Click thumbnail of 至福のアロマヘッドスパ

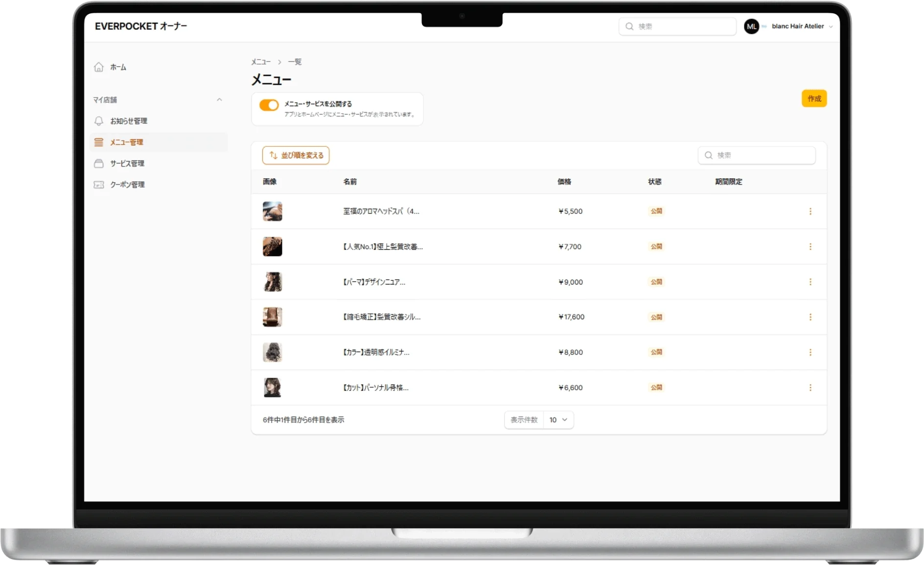pyautogui.click(x=273, y=212)
